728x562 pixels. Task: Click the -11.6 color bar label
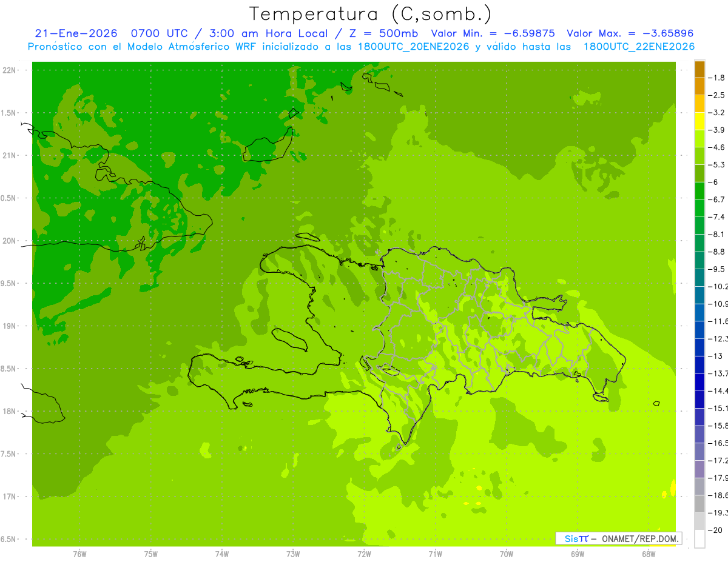click(718, 321)
